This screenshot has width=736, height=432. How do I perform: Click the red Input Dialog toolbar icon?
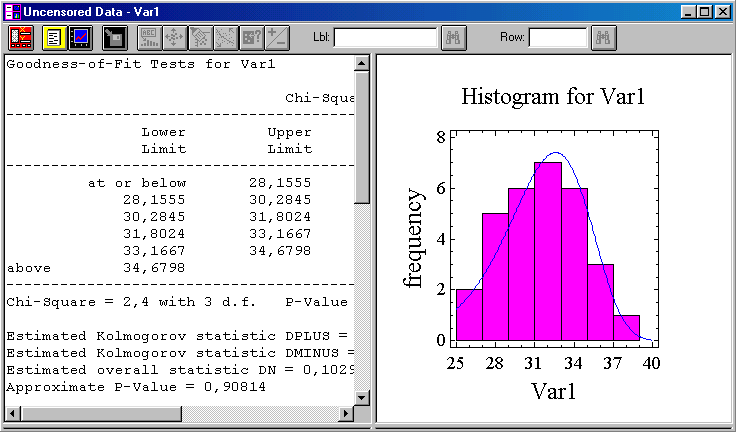(x=21, y=38)
